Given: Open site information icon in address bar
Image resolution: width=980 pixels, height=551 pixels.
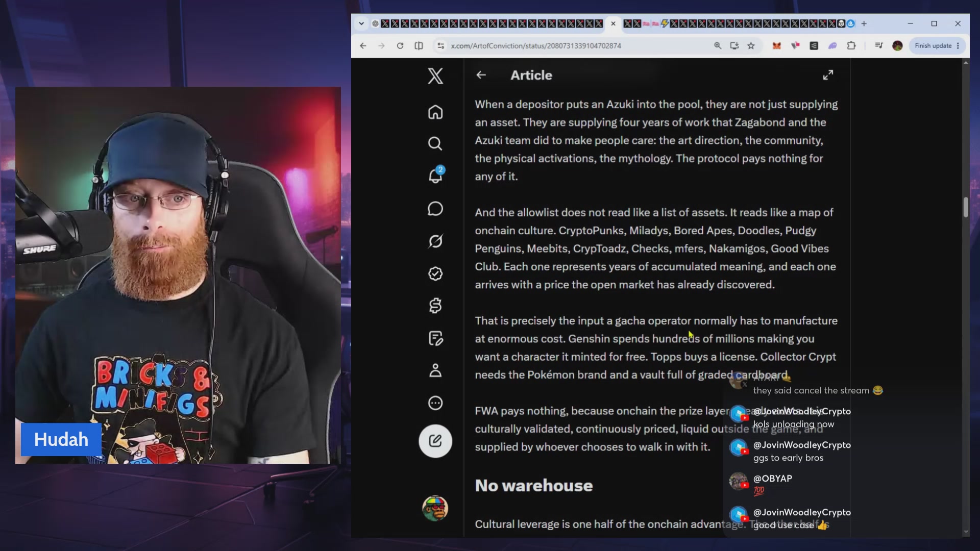Looking at the screenshot, I should click(440, 46).
